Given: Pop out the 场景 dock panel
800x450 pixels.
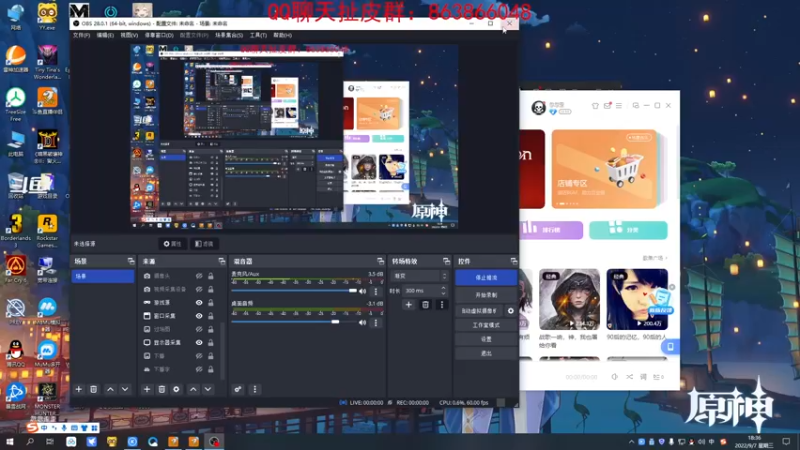Looking at the screenshot, I should (131, 261).
